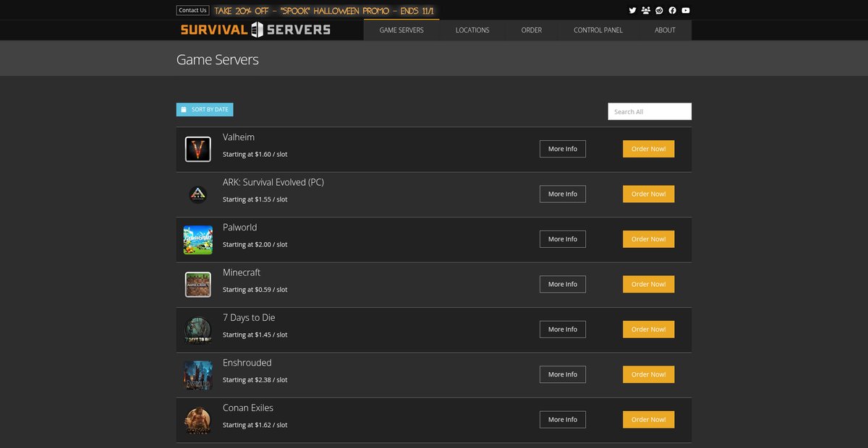Open the Reddit social icon
Viewport: 868px width, 448px height.
659,10
